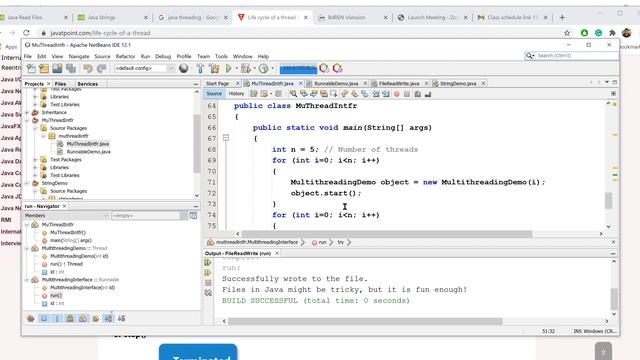
Task: Click the search magnifier in NetBeans search box
Action: (529, 56)
